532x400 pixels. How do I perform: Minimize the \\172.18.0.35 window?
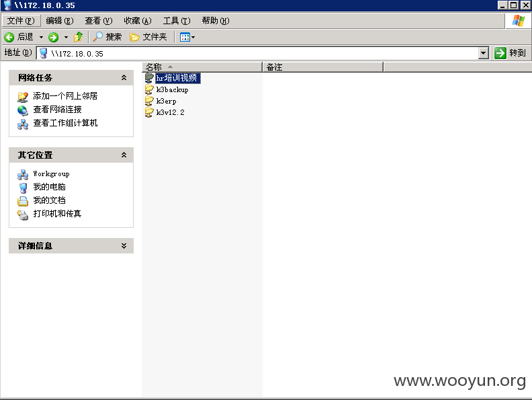point(502,5)
